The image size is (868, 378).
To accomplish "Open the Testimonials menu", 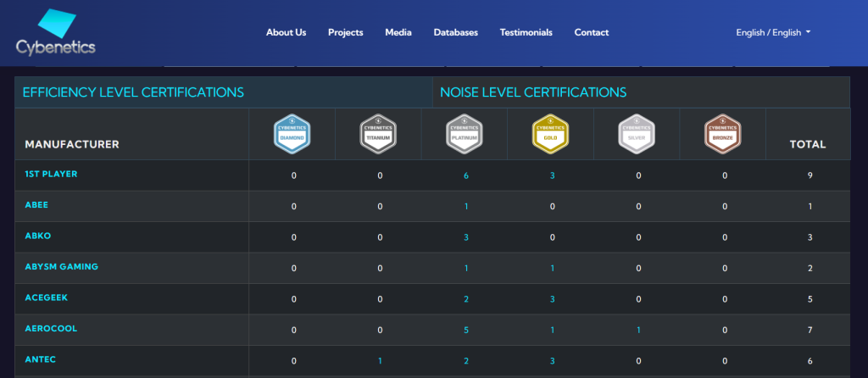I will 526,33.
